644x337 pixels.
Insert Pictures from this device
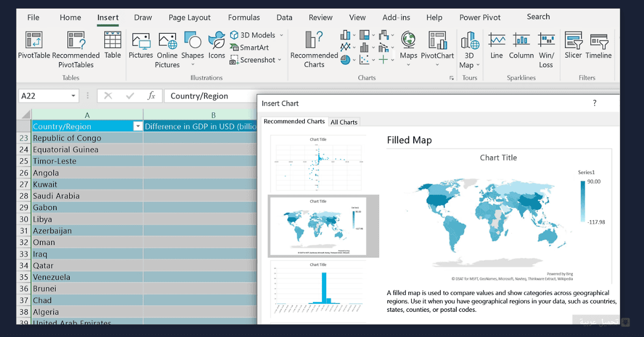point(141,45)
